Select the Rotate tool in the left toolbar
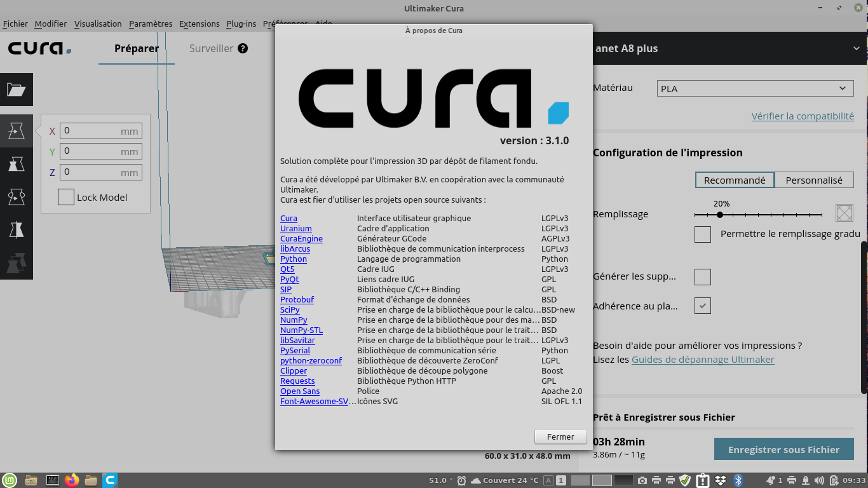 pos(17,198)
